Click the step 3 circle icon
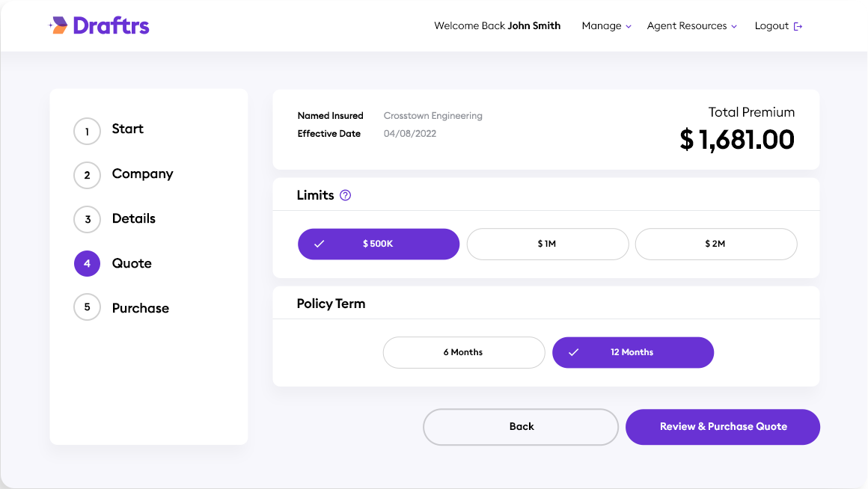The image size is (868, 489). click(x=87, y=219)
